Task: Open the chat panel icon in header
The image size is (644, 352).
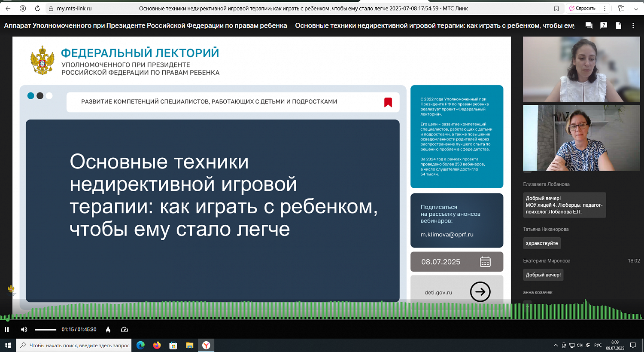Action: click(x=589, y=26)
